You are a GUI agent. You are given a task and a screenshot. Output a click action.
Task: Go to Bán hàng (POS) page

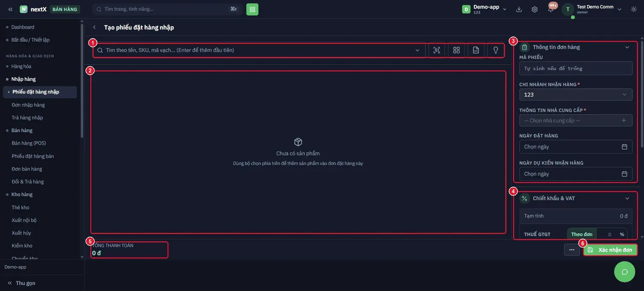(29, 143)
